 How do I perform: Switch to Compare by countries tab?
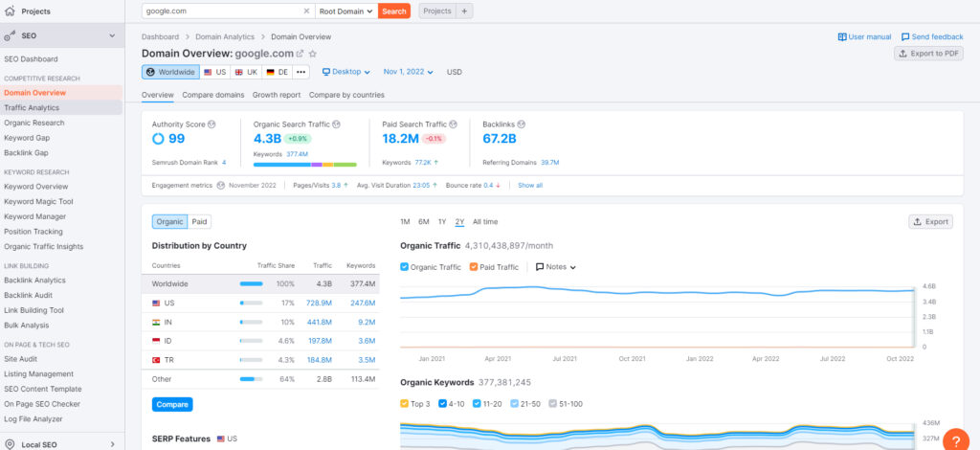346,95
